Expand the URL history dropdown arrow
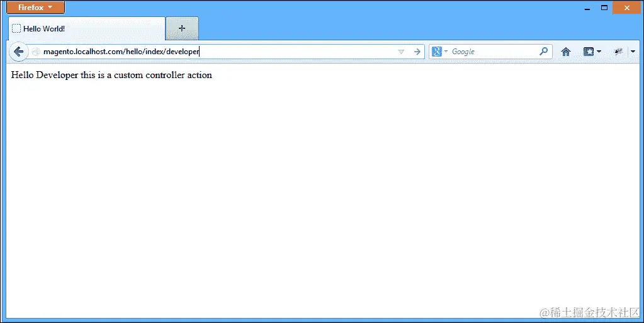Viewport: 644px width, 323px height. [401, 52]
